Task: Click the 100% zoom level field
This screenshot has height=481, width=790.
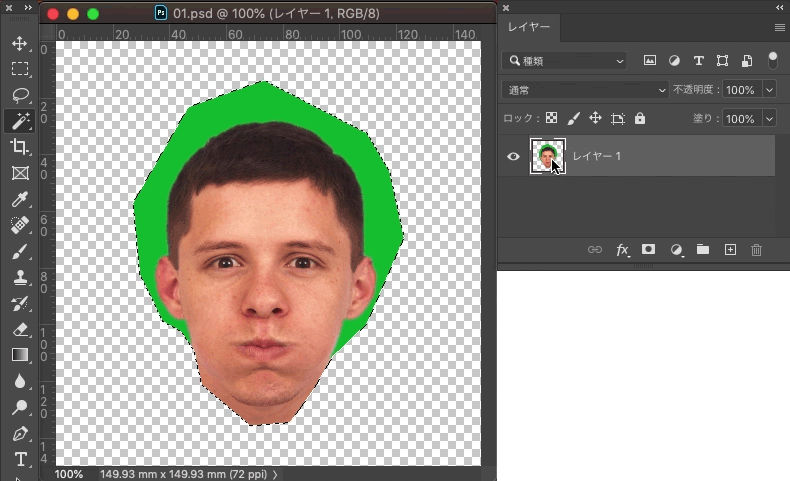Action: click(x=69, y=474)
